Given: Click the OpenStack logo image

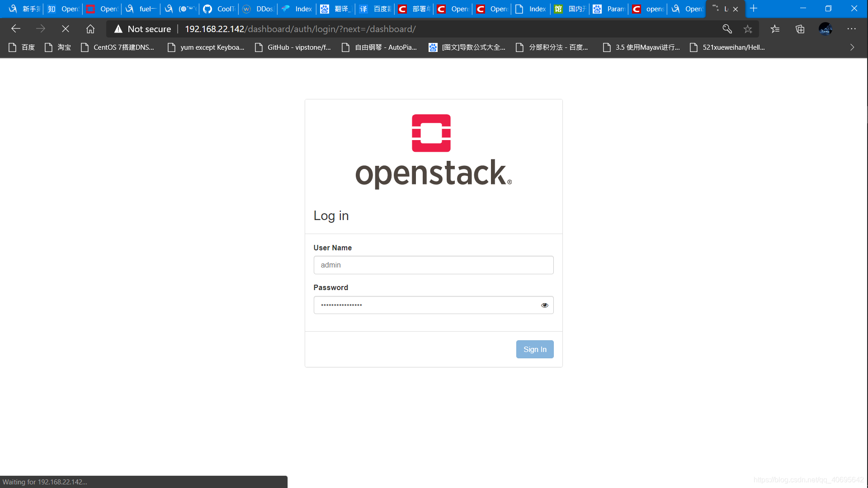Looking at the screenshot, I should (x=434, y=151).
